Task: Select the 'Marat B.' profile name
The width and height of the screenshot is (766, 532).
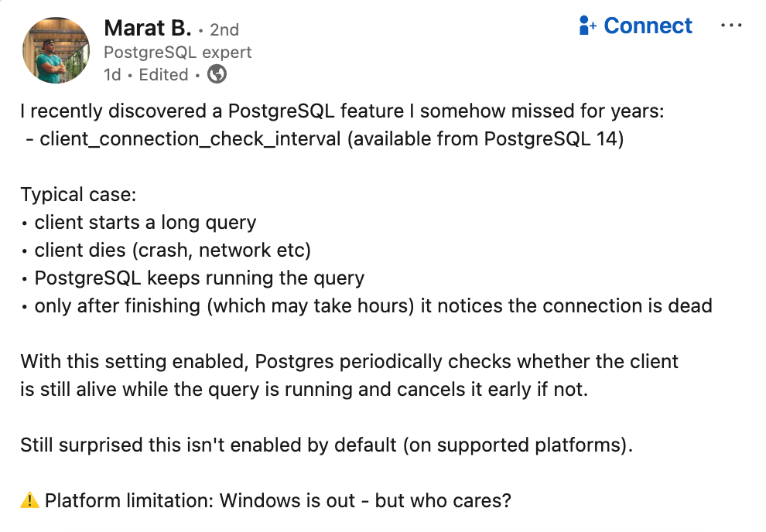Action: click(x=147, y=28)
